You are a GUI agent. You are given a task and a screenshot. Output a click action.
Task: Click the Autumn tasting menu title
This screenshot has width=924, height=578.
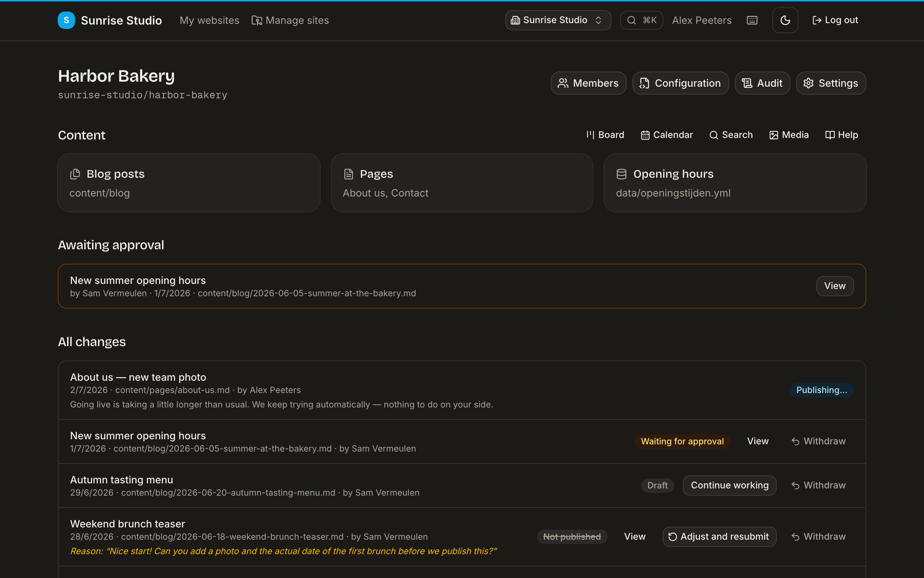(121, 480)
